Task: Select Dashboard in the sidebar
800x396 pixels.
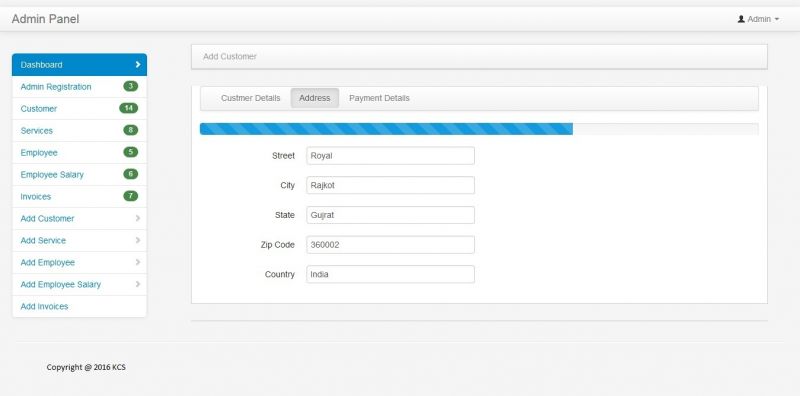Action: pyautogui.click(x=79, y=65)
